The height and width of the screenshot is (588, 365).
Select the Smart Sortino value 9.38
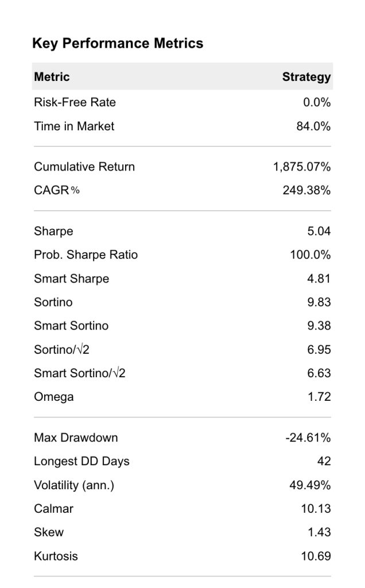click(x=319, y=326)
